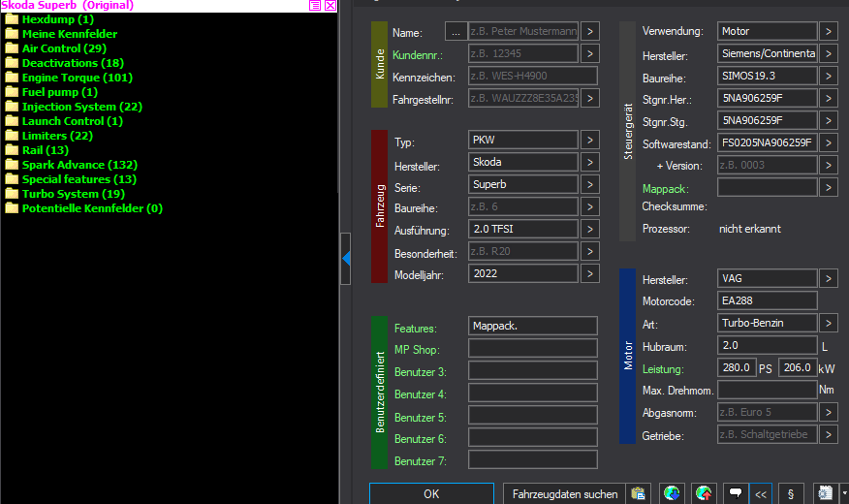Open the arrow list beside Fahrgestellnr. field
This screenshot has height=504, width=849.
pyautogui.click(x=590, y=98)
